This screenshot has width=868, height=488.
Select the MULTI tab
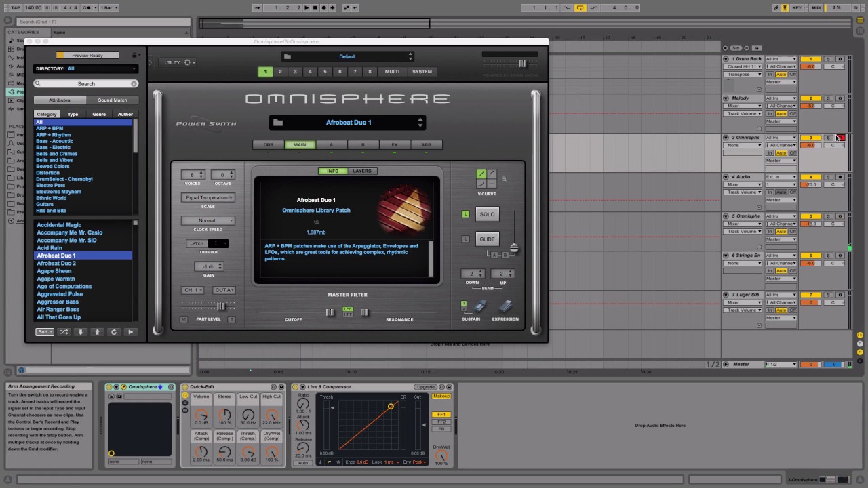(392, 71)
